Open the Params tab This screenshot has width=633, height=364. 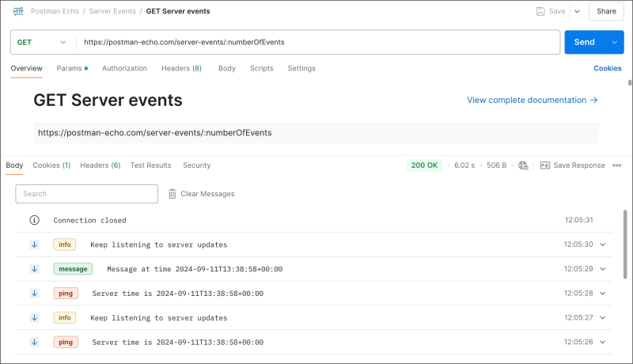(72, 69)
